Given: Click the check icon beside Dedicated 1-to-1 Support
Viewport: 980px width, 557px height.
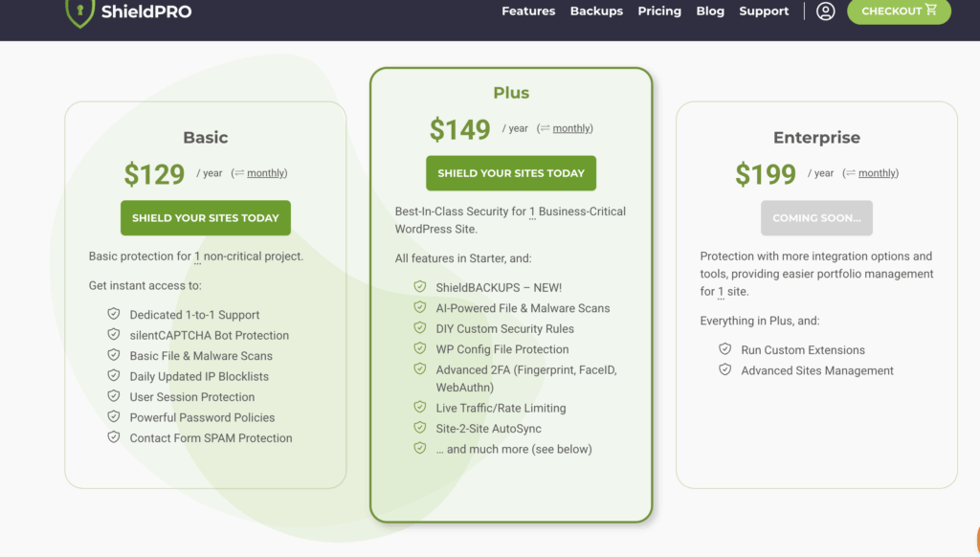Looking at the screenshot, I should 113,313.
